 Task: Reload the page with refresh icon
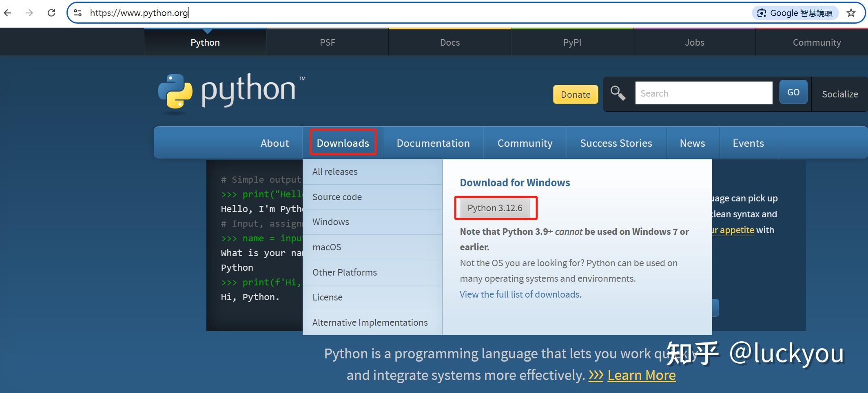(51, 13)
